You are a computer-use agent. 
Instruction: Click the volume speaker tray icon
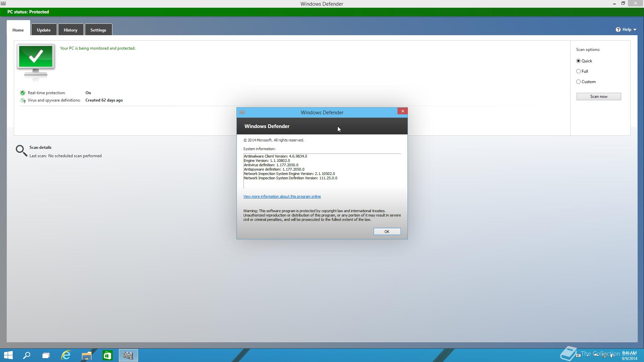point(612,356)
